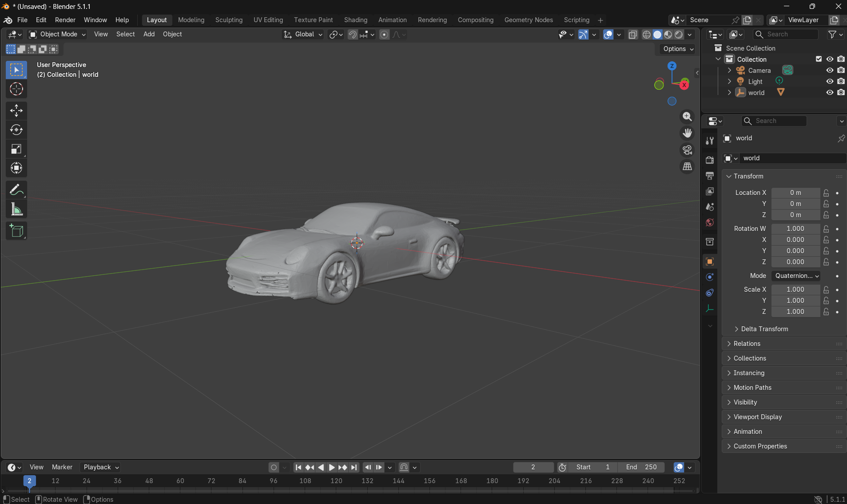Toggle the Location X lock

826,193
